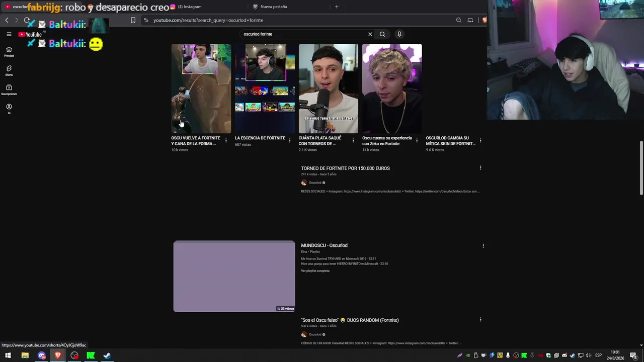Open the MUNDOSCU playlist thumbnail

tap(234, 277)
